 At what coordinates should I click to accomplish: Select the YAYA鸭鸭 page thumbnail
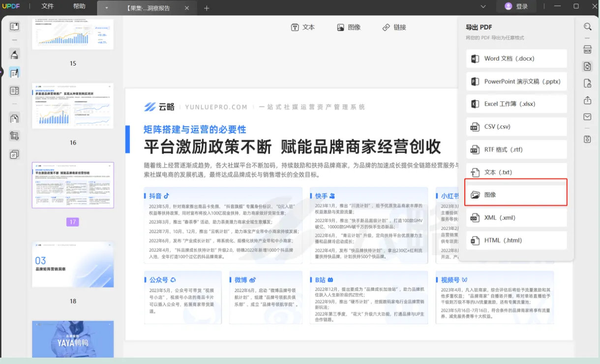tap(73, 339)
